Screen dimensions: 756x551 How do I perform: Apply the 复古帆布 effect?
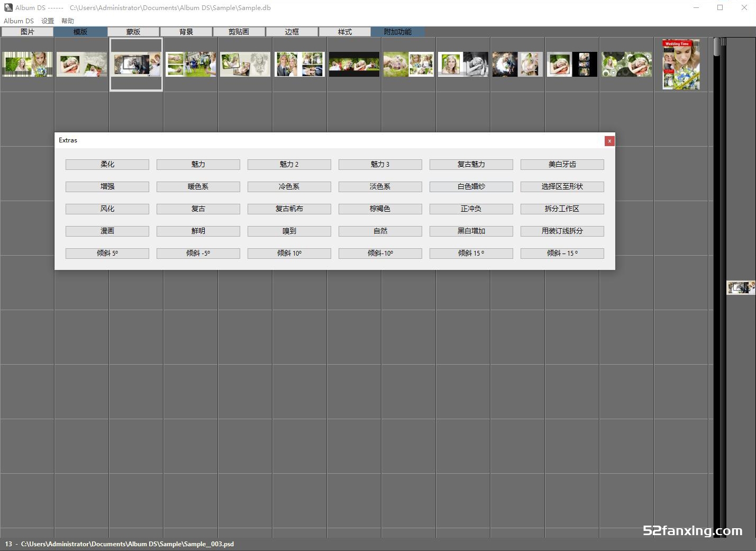pos(289,209)
